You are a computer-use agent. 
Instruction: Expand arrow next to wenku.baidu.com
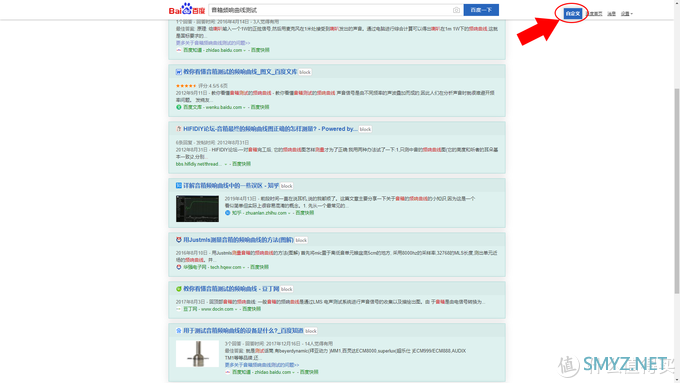tap(245, 107)
